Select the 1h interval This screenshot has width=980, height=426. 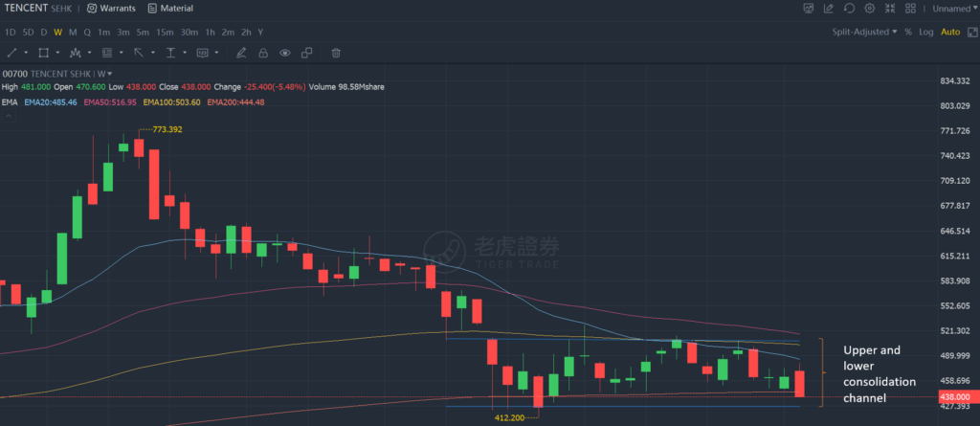(210, 32)
